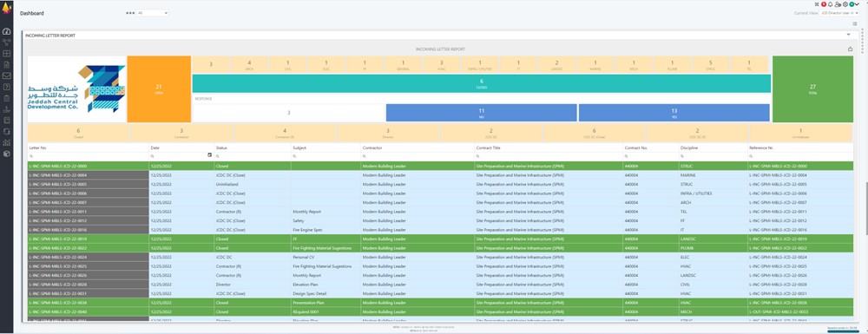Expand the user avatar menu chevron
Image resolution: width=868 pixels, height=334 pixels.
click(857, 3)
